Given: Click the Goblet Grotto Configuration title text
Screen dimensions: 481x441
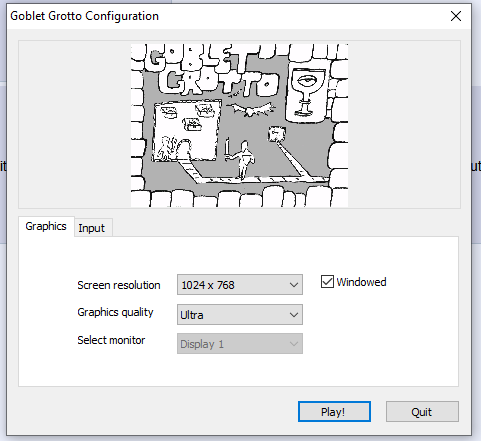Looking at the screenshot, I should point(84,16).
